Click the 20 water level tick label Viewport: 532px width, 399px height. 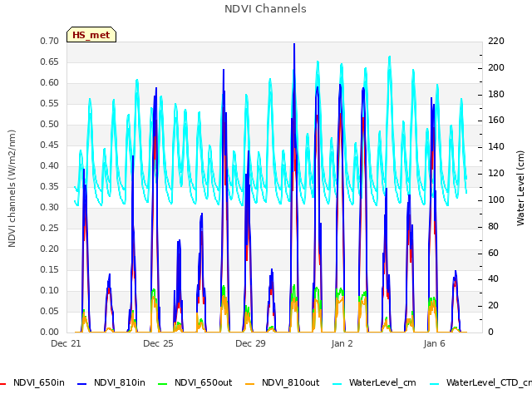pos(493,306)
